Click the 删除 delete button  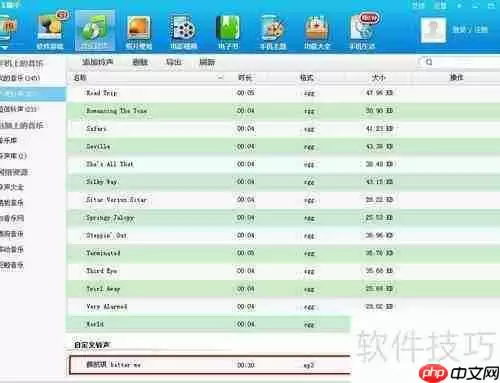pos(140,62)
